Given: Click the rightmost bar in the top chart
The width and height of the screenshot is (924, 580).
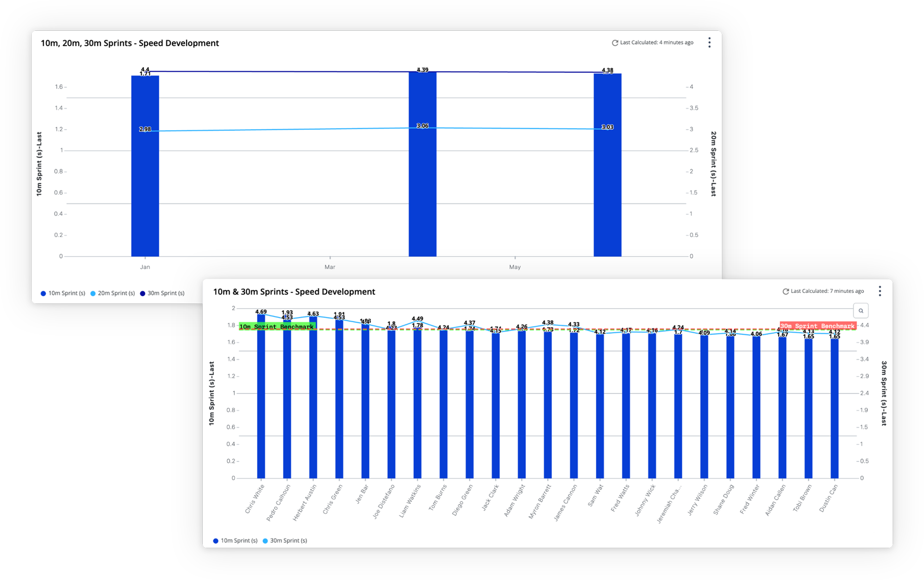Looking at the screenshot, I should coord(607,192).
